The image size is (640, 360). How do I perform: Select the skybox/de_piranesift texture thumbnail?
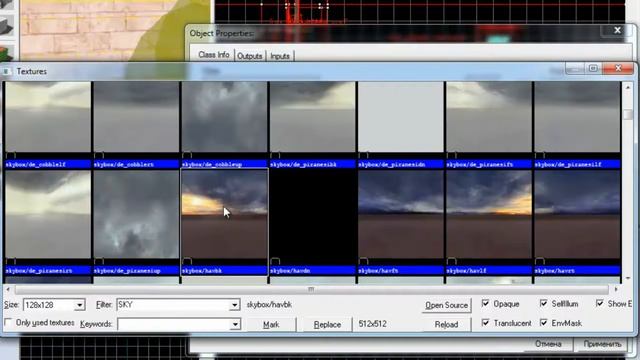489,117
